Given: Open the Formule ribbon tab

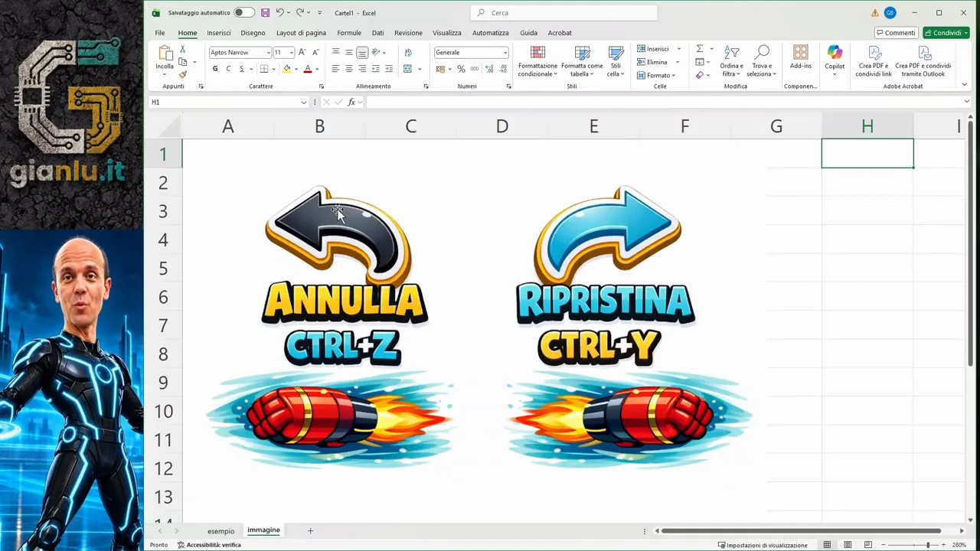Looking at the screenshot, I should 349,33.
